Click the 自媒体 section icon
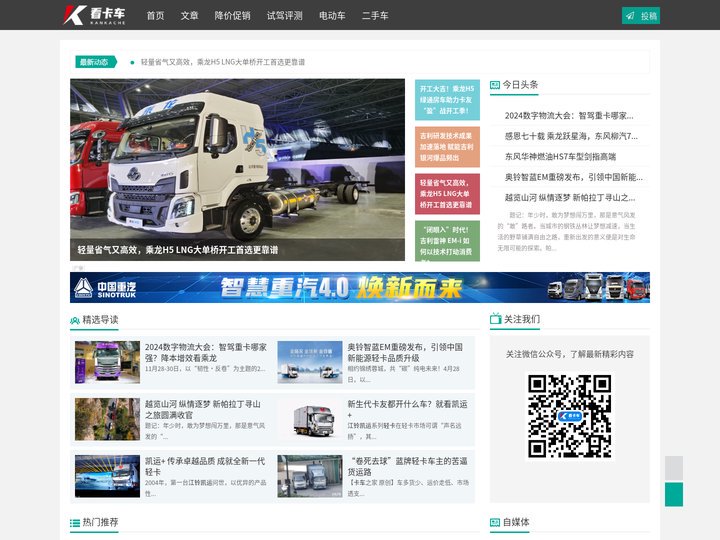The image size is (720, 540). pos(495,523)
